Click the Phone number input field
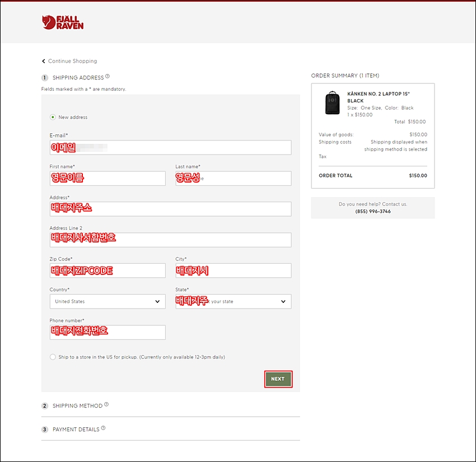Screen dimensions: 476x462 (108, 332)
